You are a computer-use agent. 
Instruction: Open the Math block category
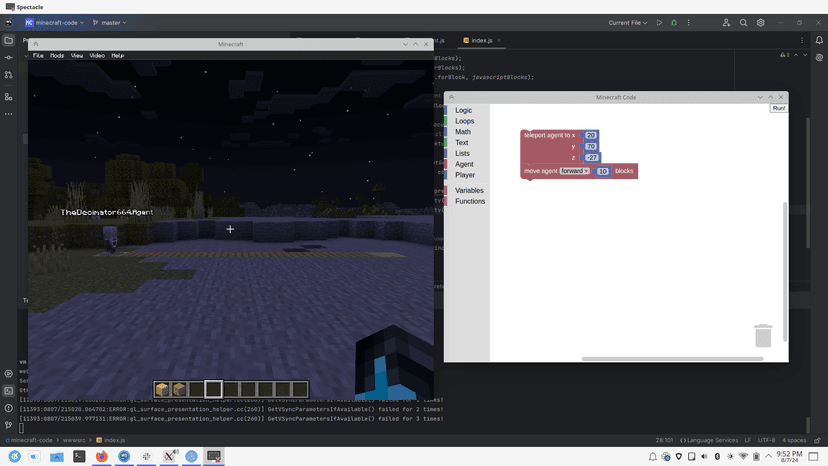tap(463, 132)
